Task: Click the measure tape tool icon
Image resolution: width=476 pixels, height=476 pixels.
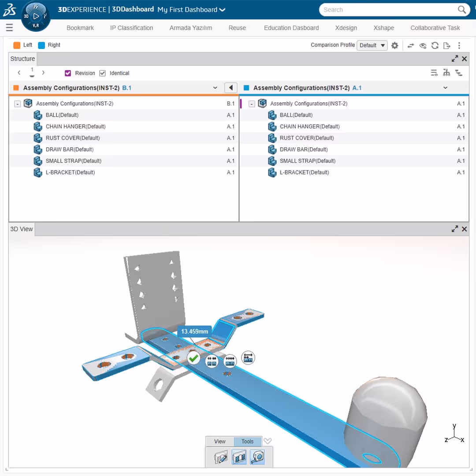Action: click(x=257, y=457)
